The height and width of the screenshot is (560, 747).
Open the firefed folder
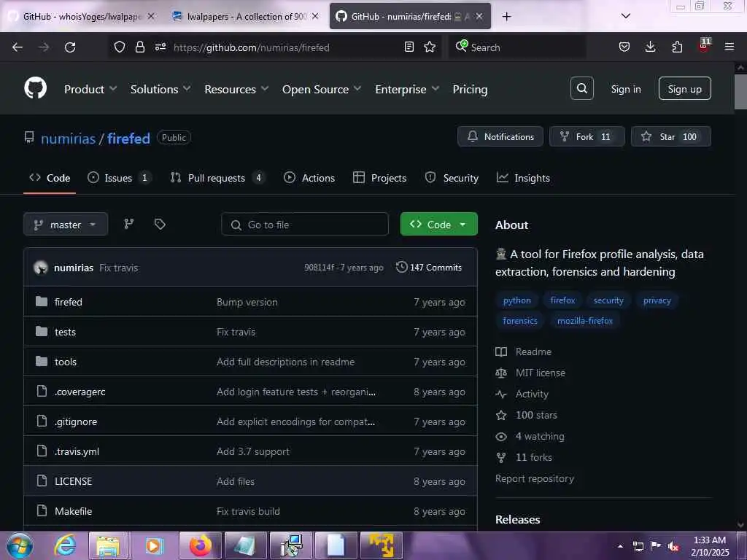click(x=68, y=302)
